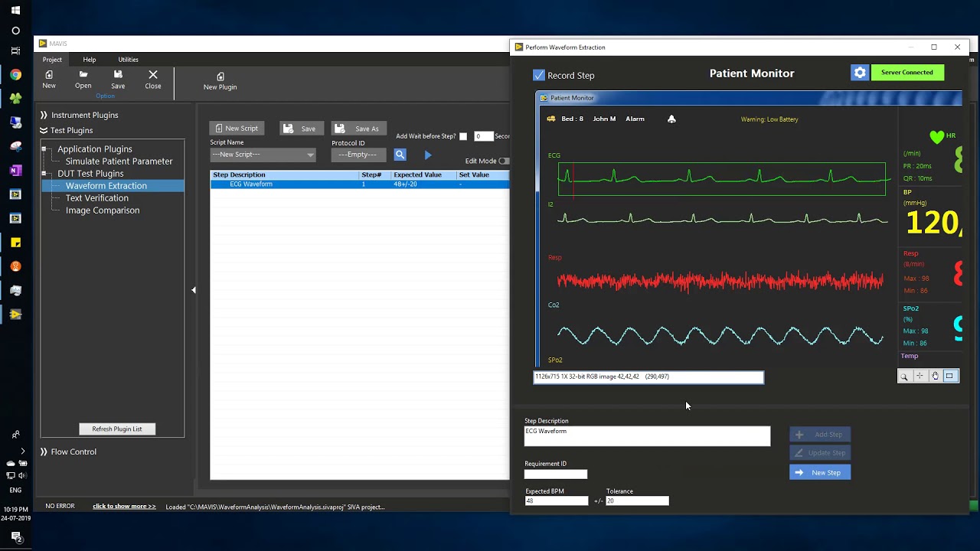Click the 10:19 PM taskbar clock

[15, 510]
